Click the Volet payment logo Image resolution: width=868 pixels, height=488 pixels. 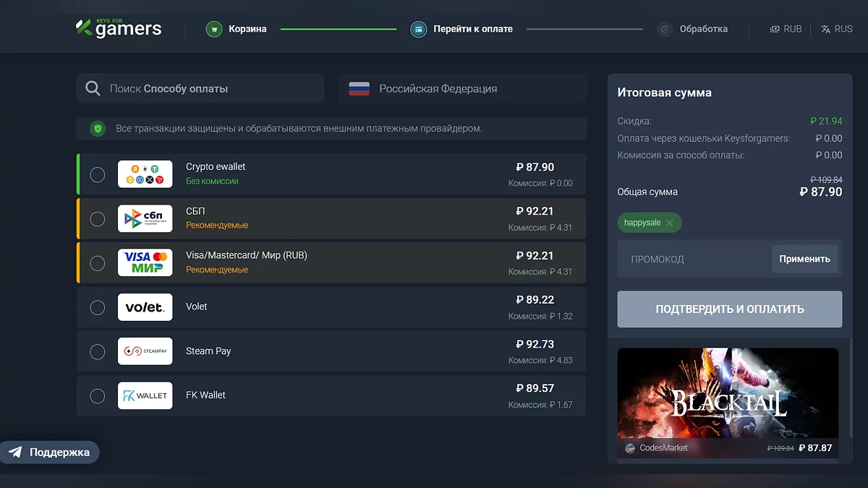pos(145,307)
